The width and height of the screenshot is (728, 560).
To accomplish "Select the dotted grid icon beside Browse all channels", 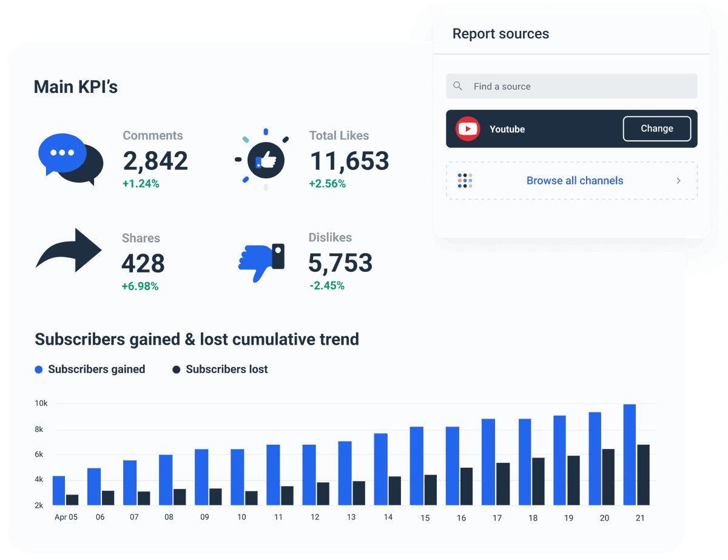I will pyautogui.click(x=465, y=180).
